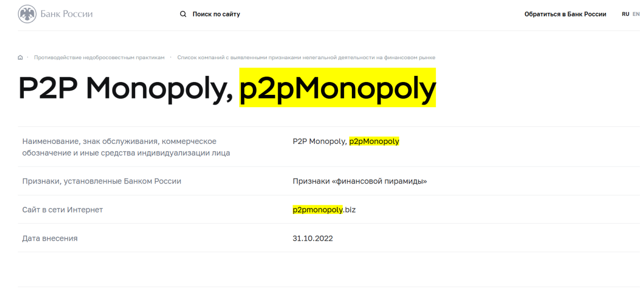Screen dimensions: 644x297
Task: Click the home icon in breadcrumbs
Action: point(20,57)
